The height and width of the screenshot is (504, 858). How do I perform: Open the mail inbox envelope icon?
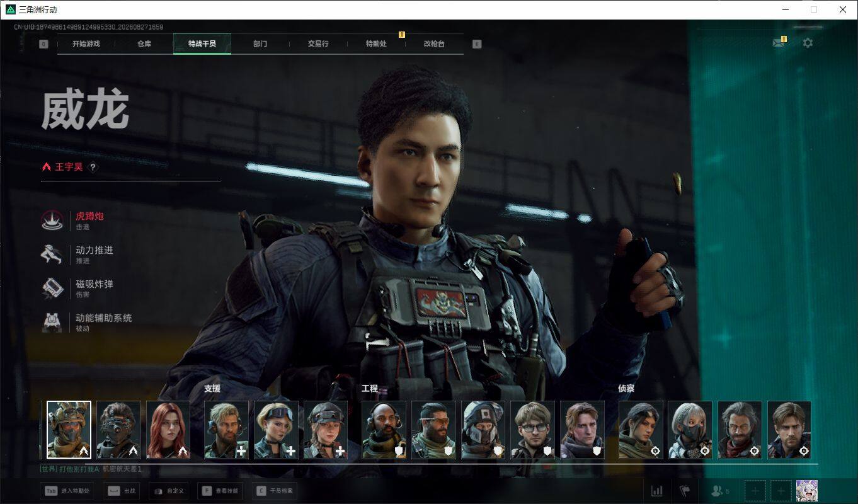pyautogui.click(x=779, y=43)
